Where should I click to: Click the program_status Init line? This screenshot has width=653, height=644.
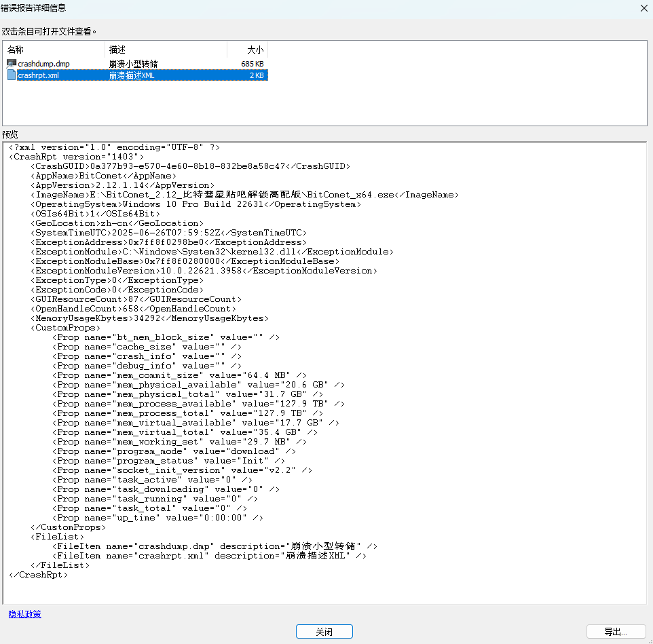(x=168, y=461)
